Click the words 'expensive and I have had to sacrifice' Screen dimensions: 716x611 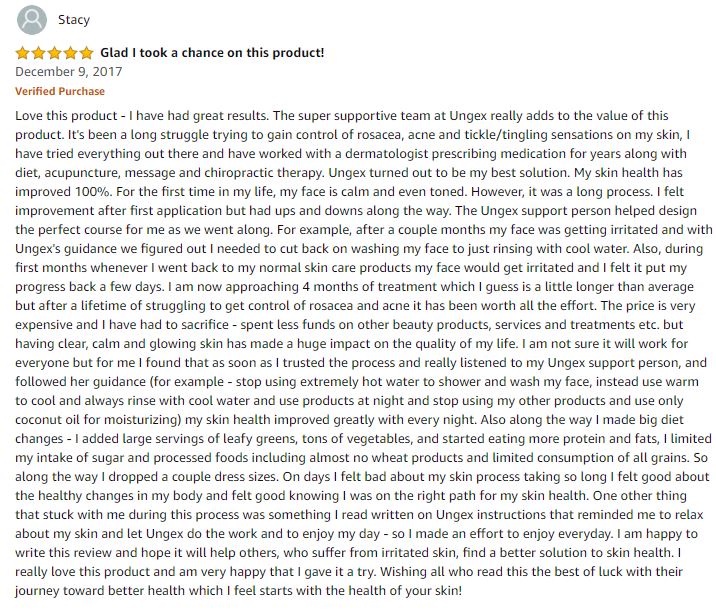[x=122, y=325]
